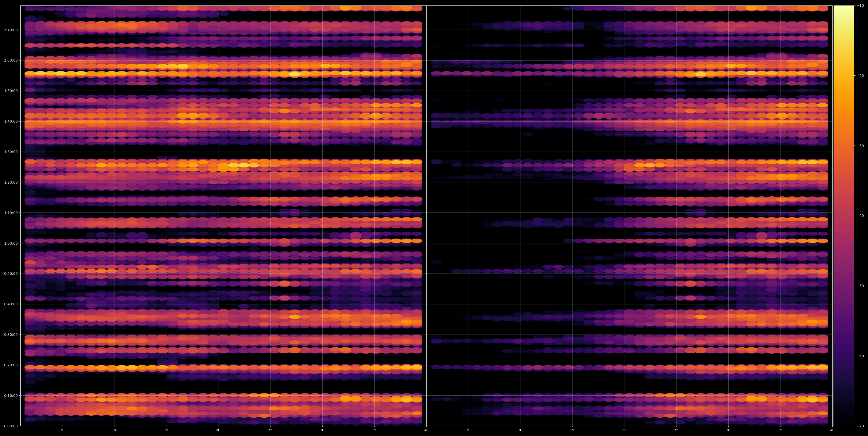Screen dimensions: 868x436
Task: Select the 0:30:00 tick label
Action: pyautogui.click(x=11, y=335)
